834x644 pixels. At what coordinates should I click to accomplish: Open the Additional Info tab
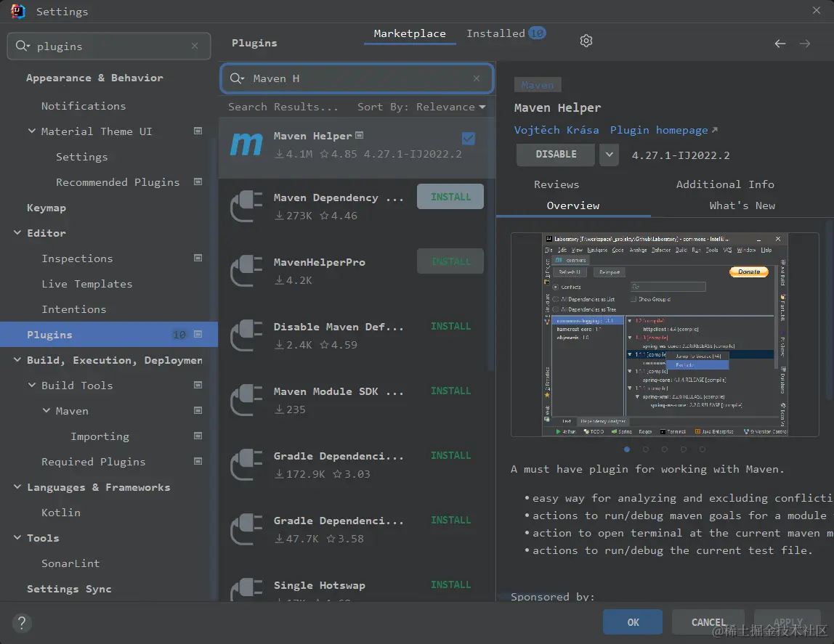pyautogui.click(x=725, y=184)
